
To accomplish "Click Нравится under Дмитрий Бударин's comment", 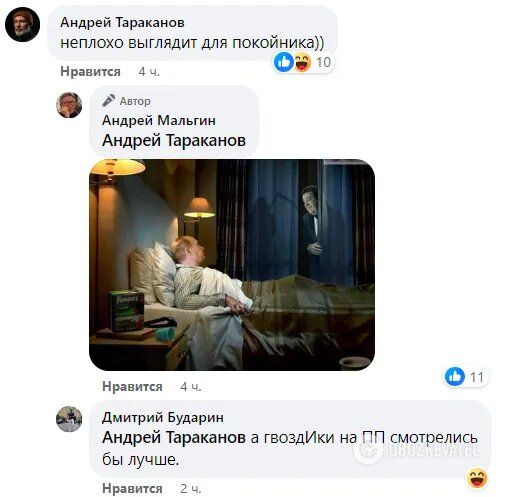I will point(132,489).
